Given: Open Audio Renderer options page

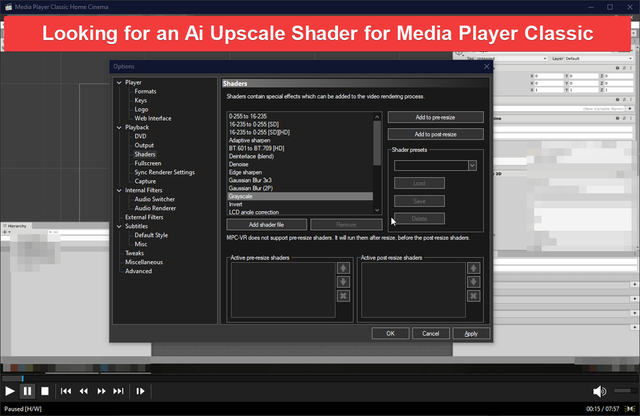Looking at the screenshot, I should click(155, 208).
